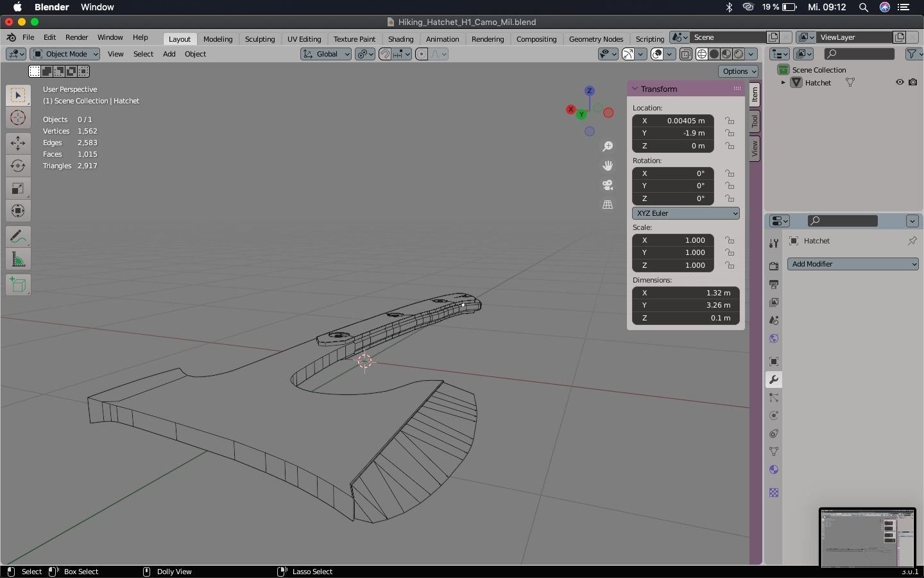Toggle camera view icon in viewport
The width and height of the screenshot is (924, 578).
coord(608,185)
